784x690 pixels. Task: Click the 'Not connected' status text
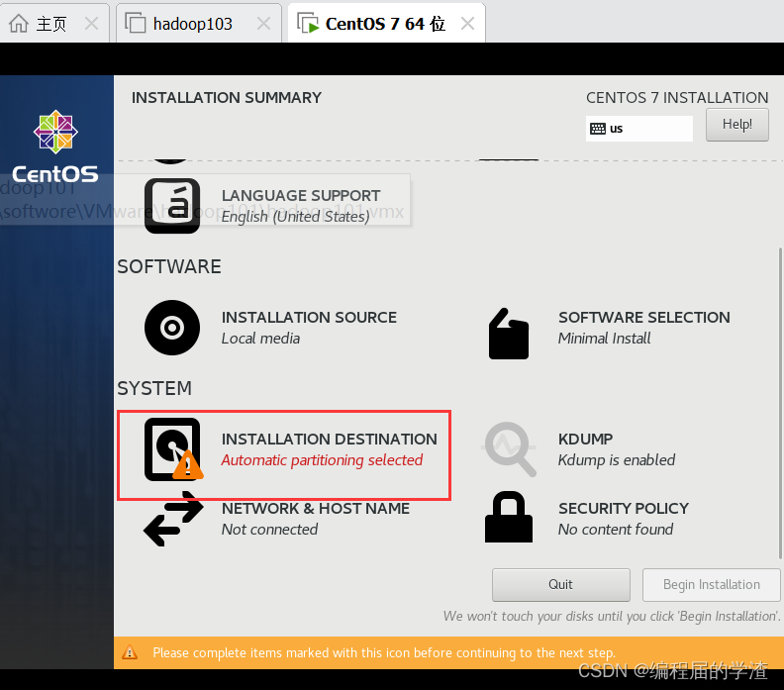(x=269, y=530)
